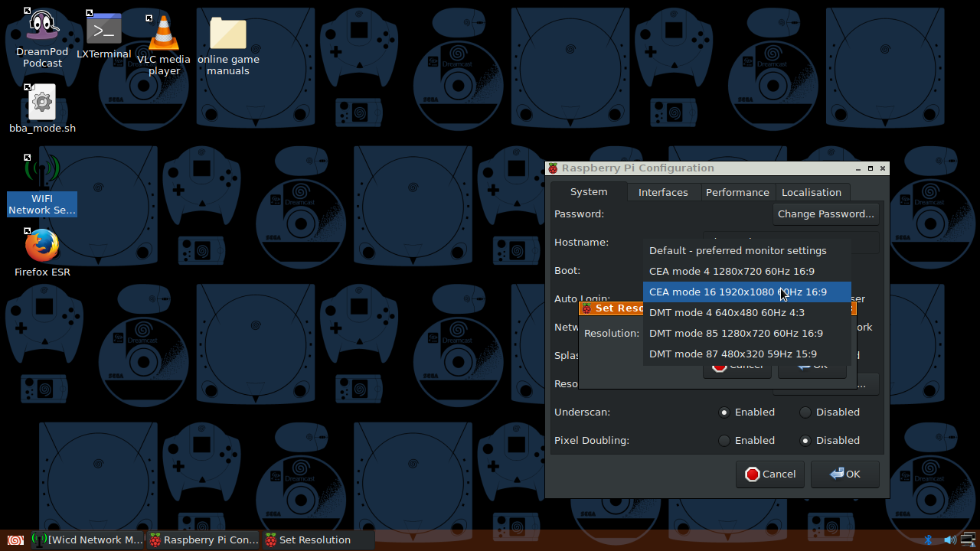Close the Raspberry Pi Configuration window

(883, 168)
